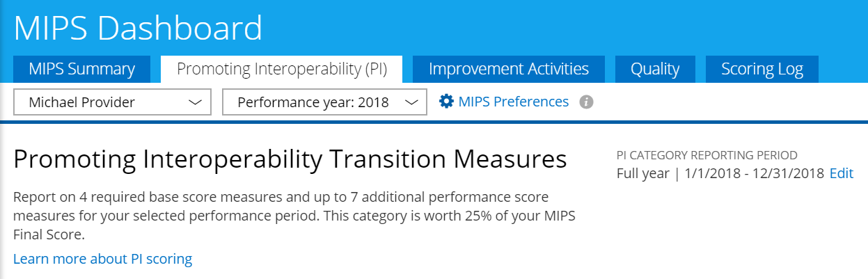The image size is (868, 279).
Task: Switch to the MIPS Summary tab
Action: coord(81,70)
